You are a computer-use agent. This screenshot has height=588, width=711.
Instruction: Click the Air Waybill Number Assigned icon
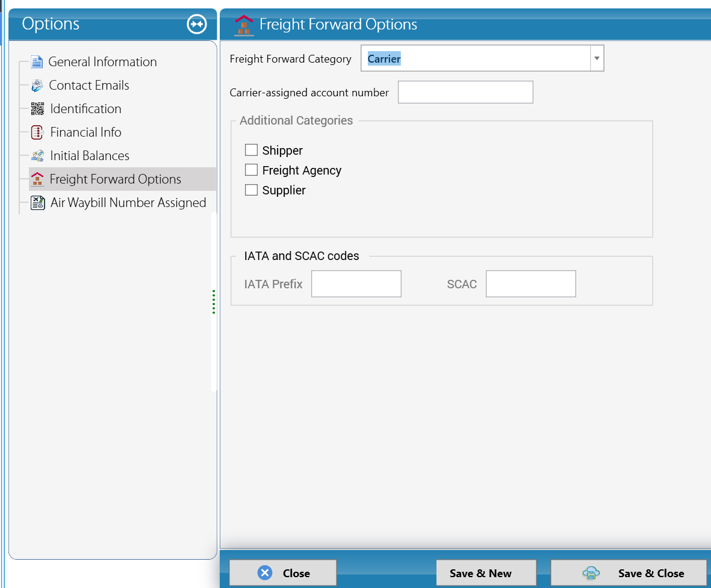[38, 203]
